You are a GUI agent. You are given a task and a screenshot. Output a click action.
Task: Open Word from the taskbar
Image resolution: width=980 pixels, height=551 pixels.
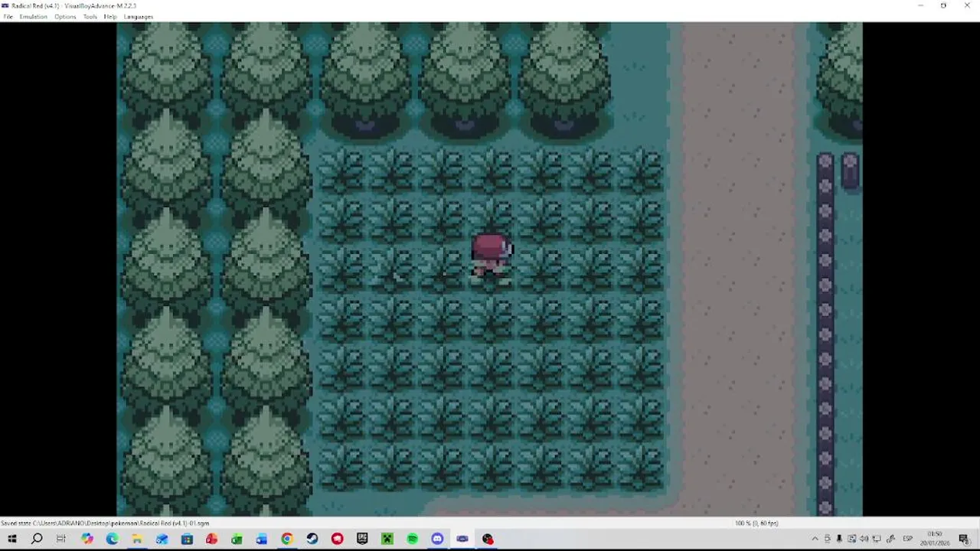(262, 540)
